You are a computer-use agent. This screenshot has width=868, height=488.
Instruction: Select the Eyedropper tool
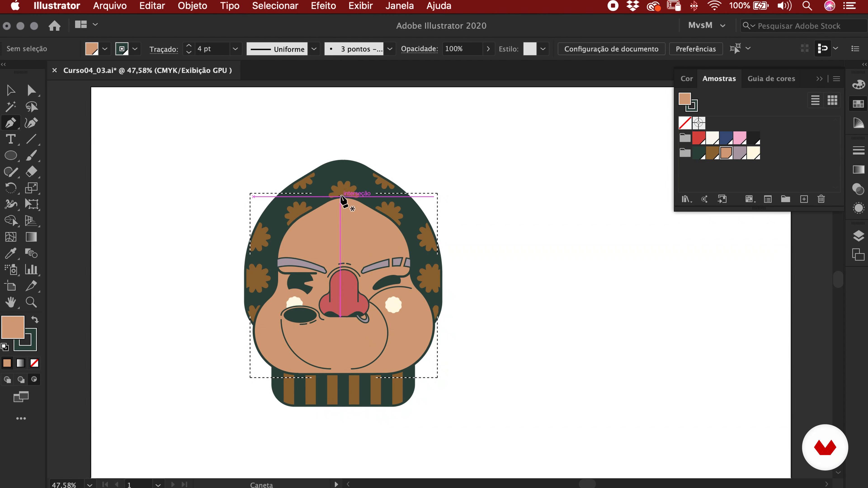[10, 253]
